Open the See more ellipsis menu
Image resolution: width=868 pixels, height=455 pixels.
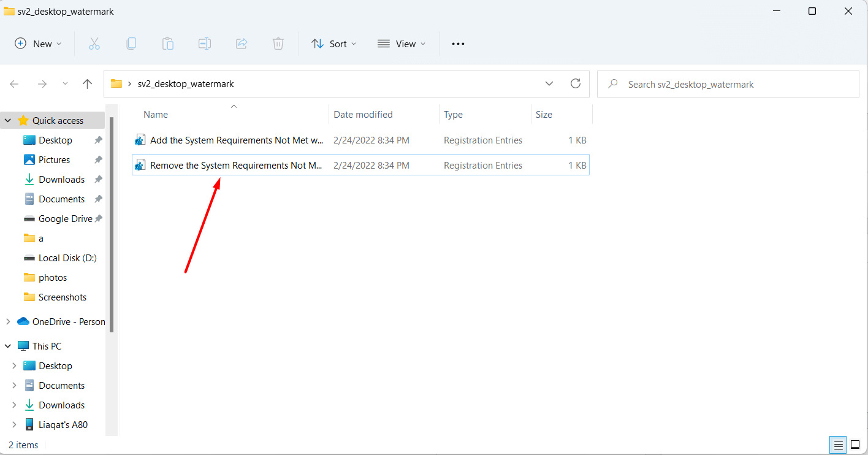click(x=458, y=44)
